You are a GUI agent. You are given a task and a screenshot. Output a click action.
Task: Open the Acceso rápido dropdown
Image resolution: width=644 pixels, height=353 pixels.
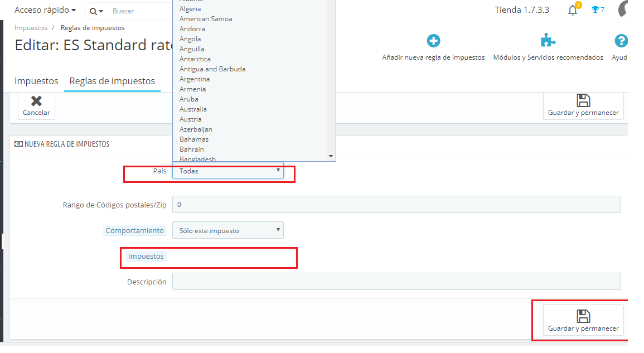pos(45,10)
